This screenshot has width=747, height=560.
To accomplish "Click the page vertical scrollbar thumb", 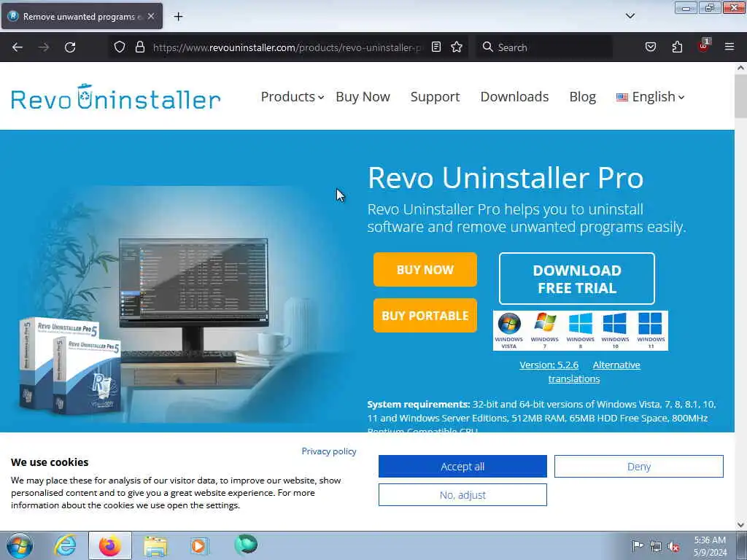I will (x=741, y=96).
